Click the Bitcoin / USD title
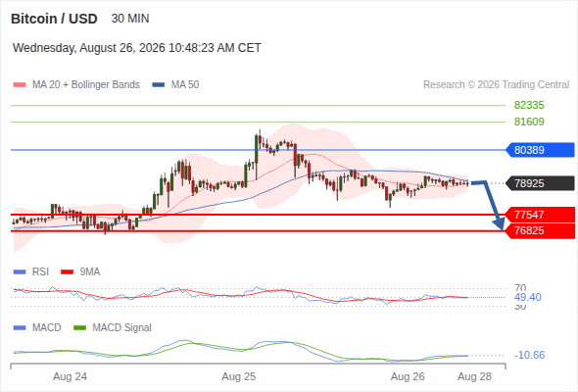Image resolution: width=578 pixels, height=392 pixels. tap(54, 19)
